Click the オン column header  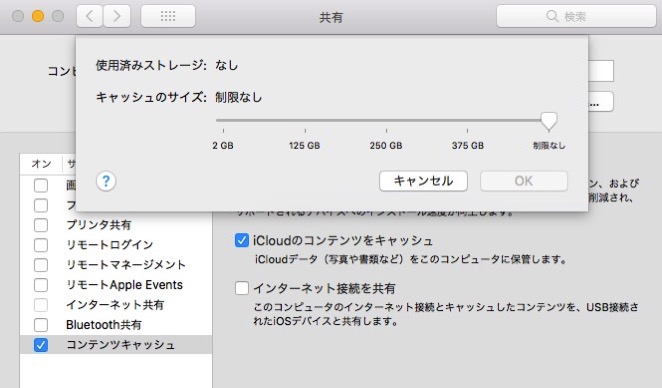pyautogui.click(x=41, y=164)
